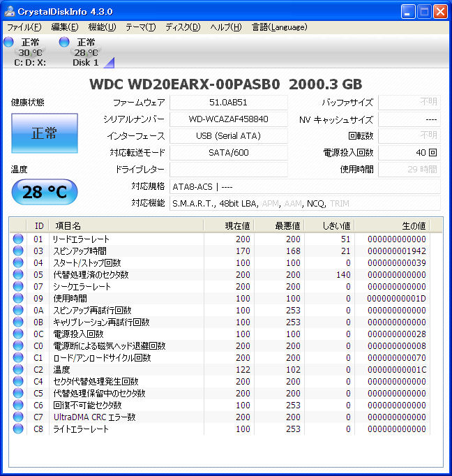Click the しきい値 column header
This screenshot has width=452, height=476.
click(329, 225)
